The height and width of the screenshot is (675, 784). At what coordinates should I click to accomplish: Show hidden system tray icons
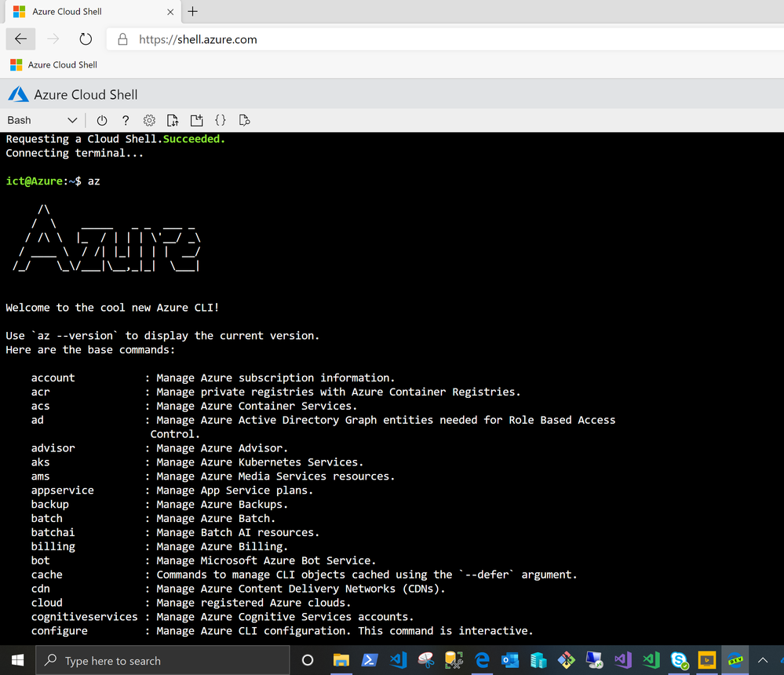coord(763,661)
